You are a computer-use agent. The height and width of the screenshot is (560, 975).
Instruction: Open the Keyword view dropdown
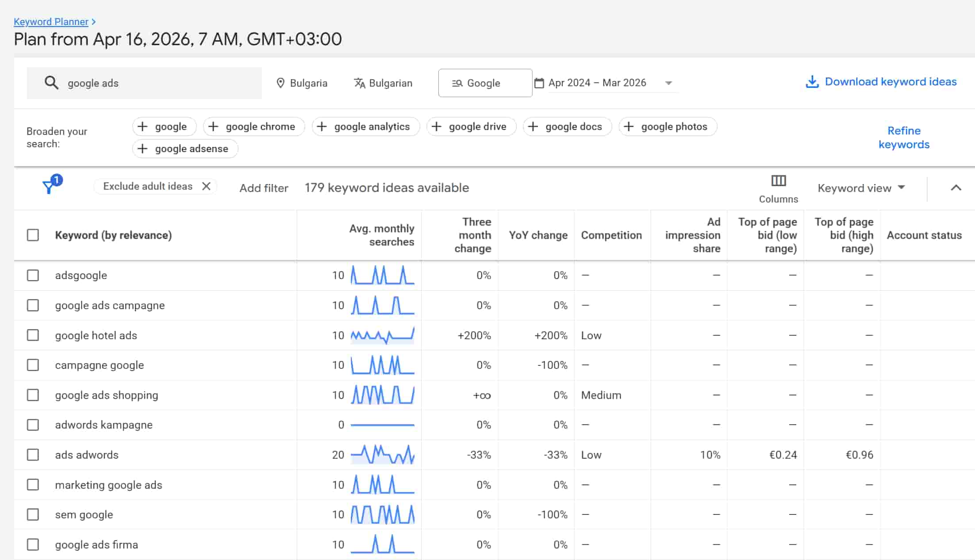(x=861, y=188)
